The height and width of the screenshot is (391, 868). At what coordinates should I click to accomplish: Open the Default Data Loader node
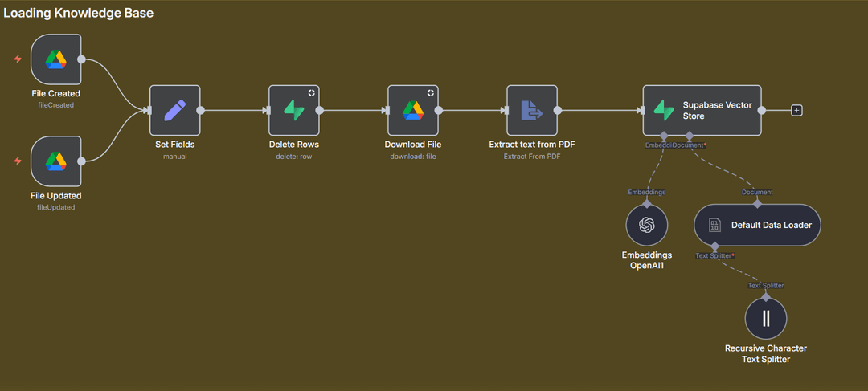758,226
